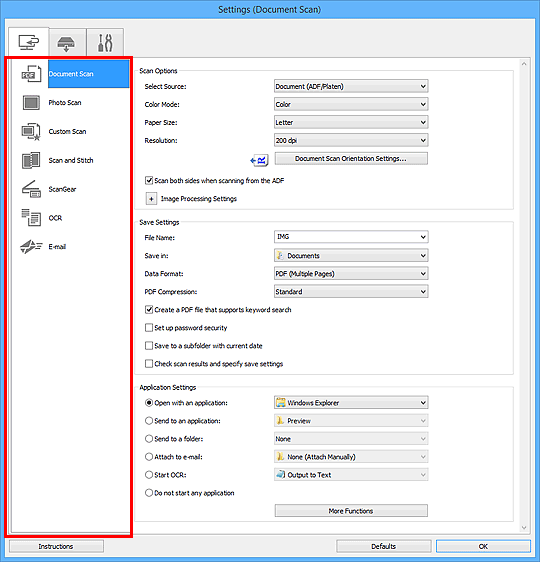Click the OCR icon
Screen dimensions: 540x562
(x=31, y=218)
